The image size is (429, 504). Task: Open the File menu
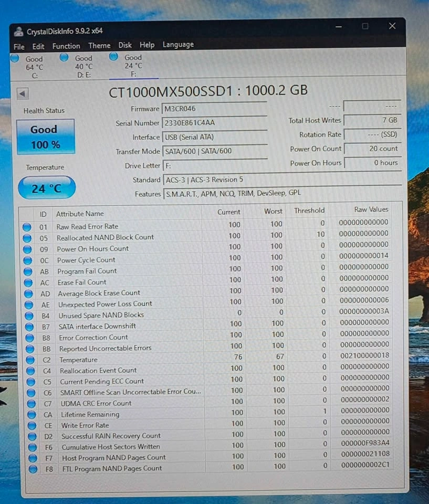[19, 47]
